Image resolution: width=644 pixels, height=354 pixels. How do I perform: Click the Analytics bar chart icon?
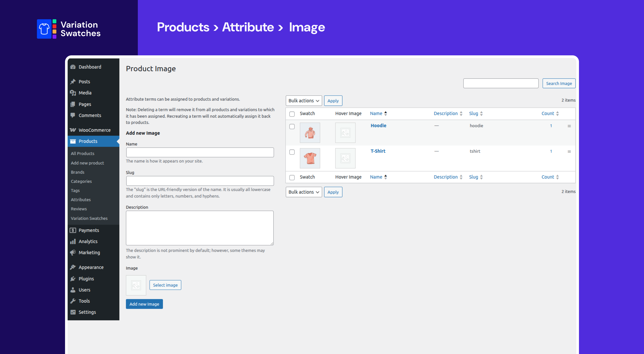[73, 241]
